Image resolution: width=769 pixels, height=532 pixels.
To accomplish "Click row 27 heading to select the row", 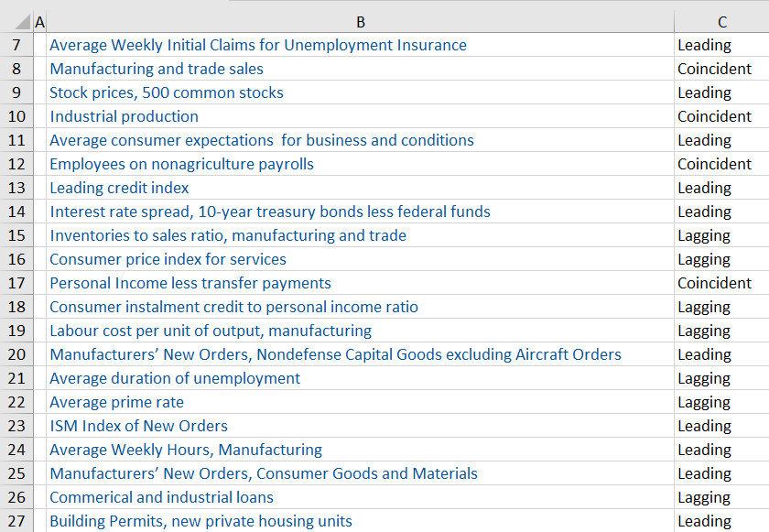I will [17, 521].
